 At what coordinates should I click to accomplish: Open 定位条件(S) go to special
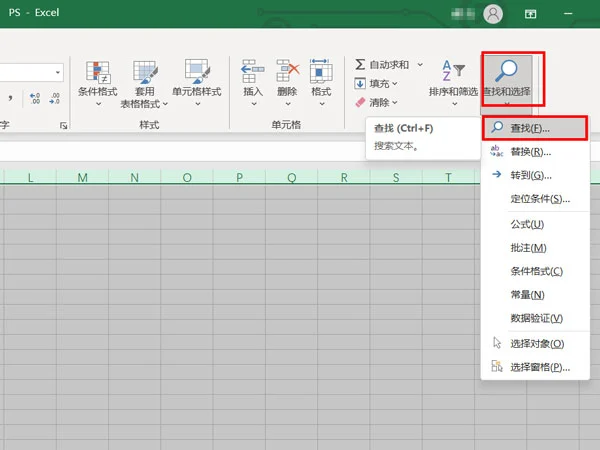point(539,199)
